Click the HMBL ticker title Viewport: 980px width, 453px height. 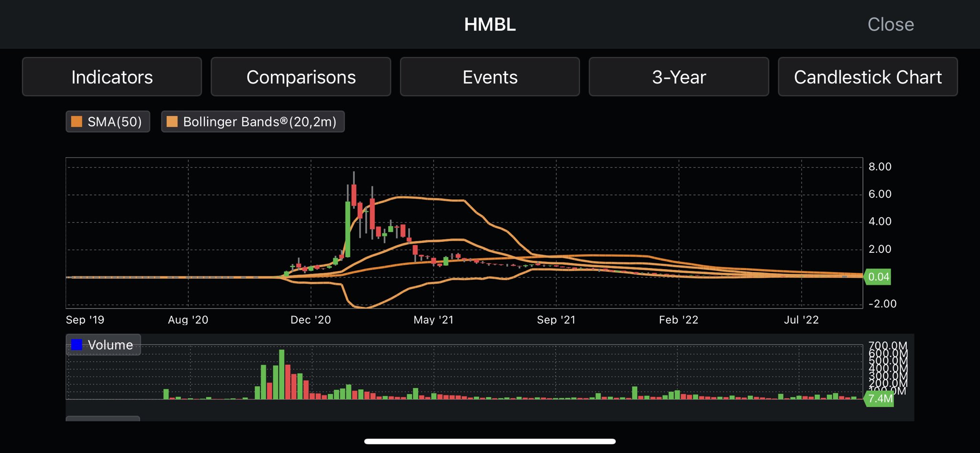coord(490,24)
